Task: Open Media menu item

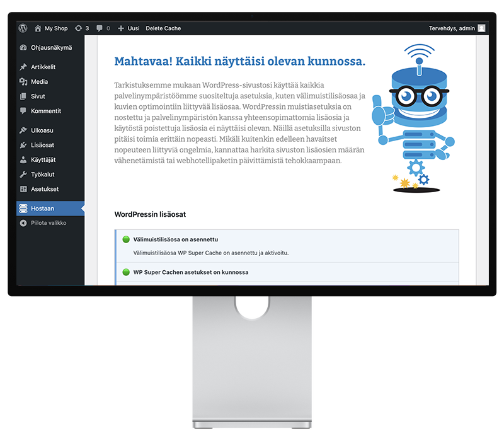Action: point(39,82)
